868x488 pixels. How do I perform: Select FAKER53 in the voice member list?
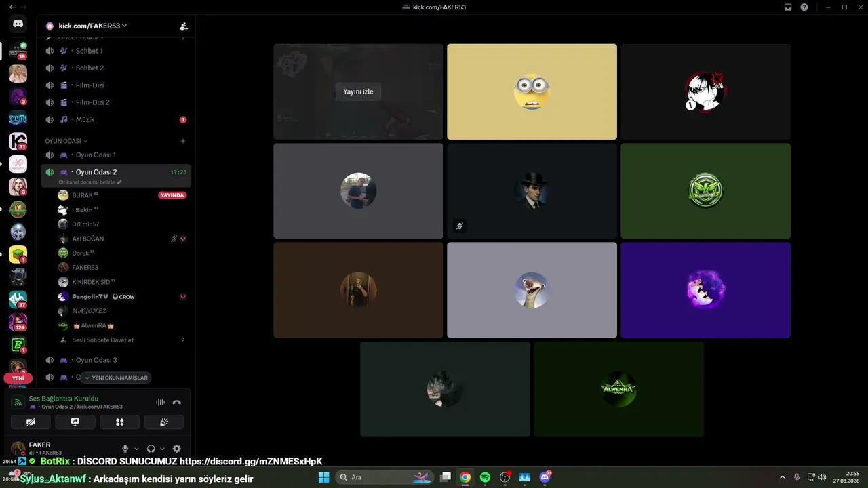pos(122,267)
